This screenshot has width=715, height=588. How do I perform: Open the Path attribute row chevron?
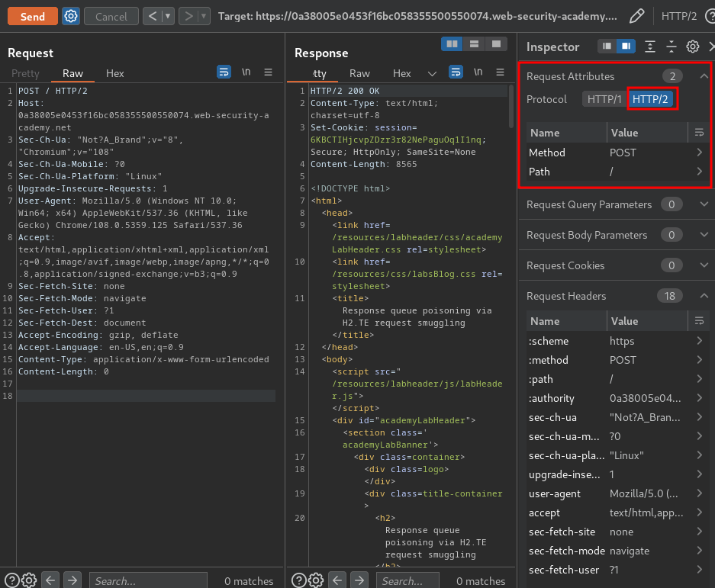[x=699, y=172]
